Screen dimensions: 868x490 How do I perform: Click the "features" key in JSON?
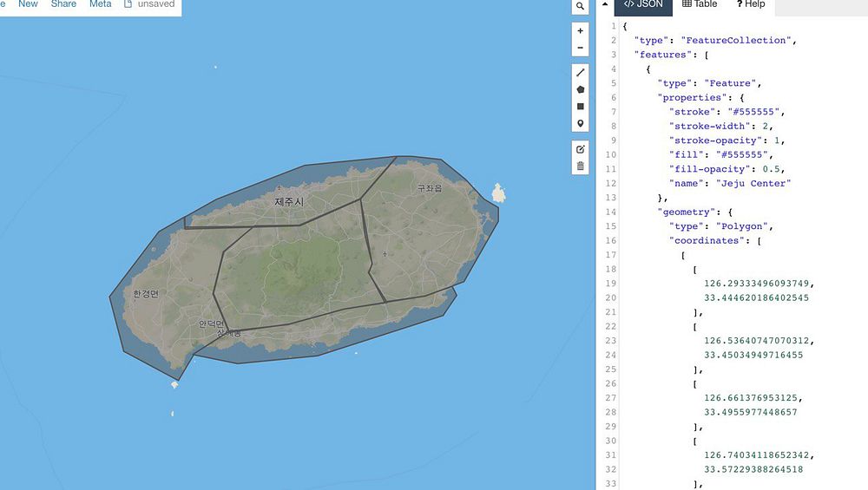(x=662, y=54)
